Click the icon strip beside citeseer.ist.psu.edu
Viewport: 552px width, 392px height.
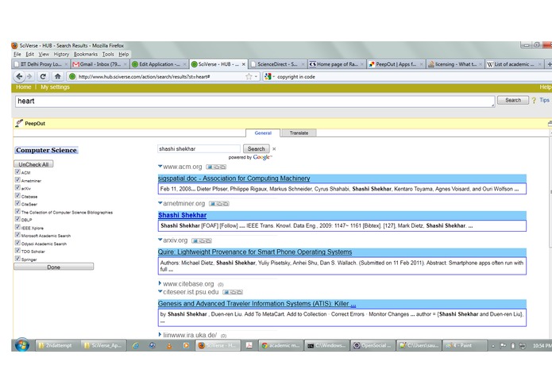click(233, 292)
